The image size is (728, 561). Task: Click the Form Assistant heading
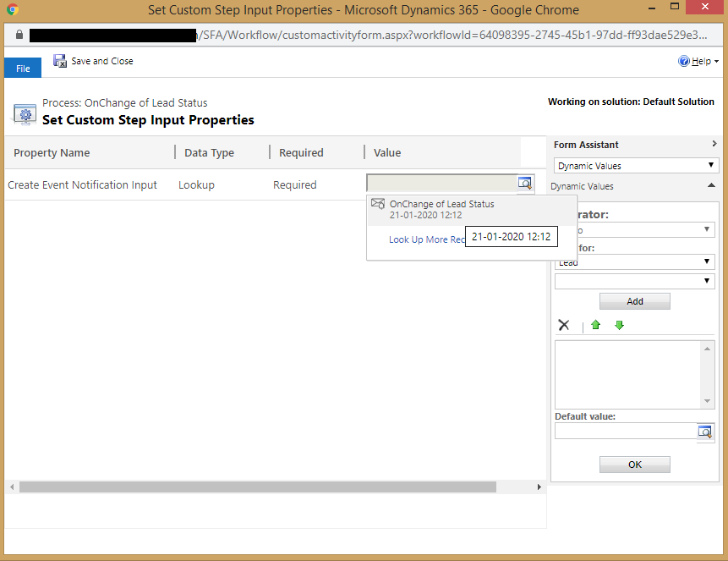pos(586,145)
